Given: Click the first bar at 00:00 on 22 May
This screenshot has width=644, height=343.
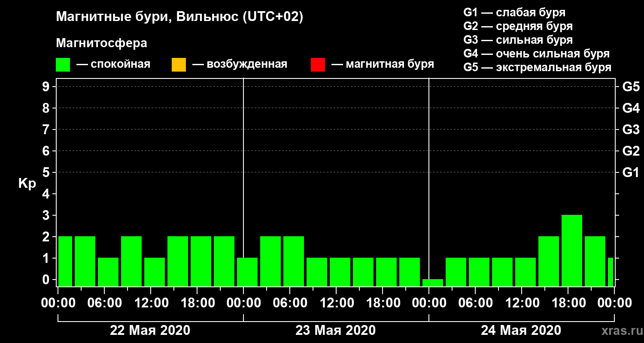Looking at the screenshot, I should (65, 261).
